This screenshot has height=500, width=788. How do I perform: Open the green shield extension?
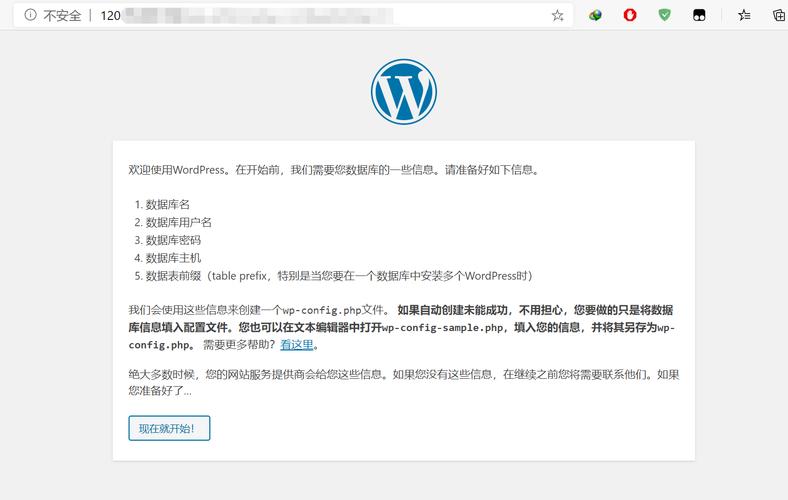coord(664,15)
